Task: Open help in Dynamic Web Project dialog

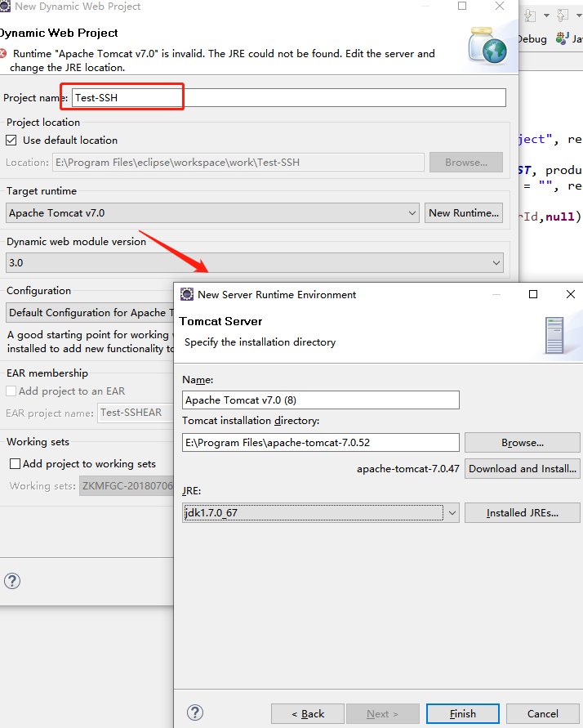Action: pos(12,581)
